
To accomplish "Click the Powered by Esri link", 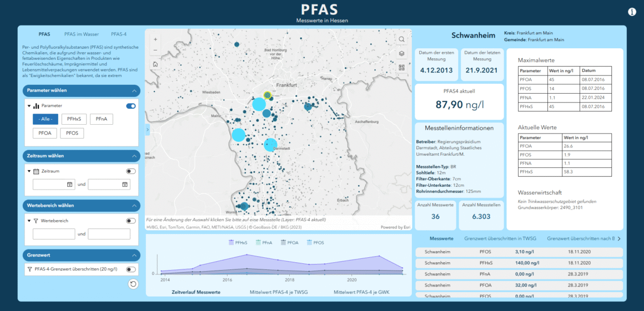I will coord(395,227).
